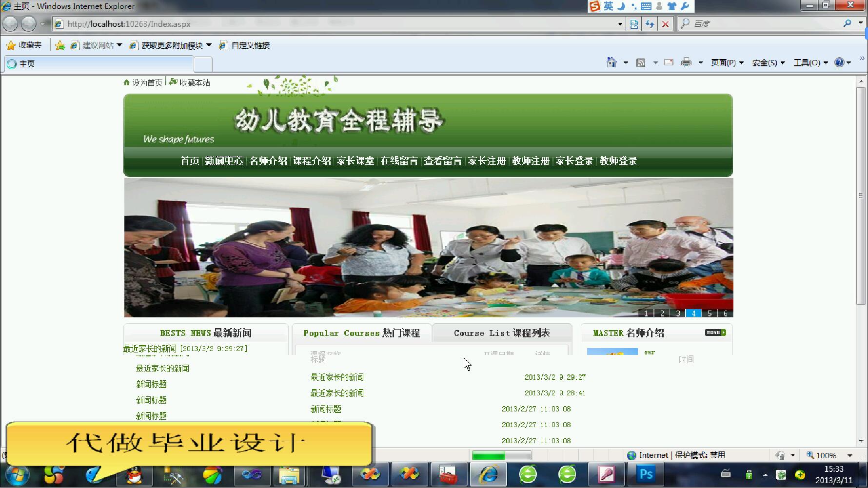Image resolution: width=868 pixels, height=488 pixels.
Task: Open a new blank tab
Action: click(203, 64)
